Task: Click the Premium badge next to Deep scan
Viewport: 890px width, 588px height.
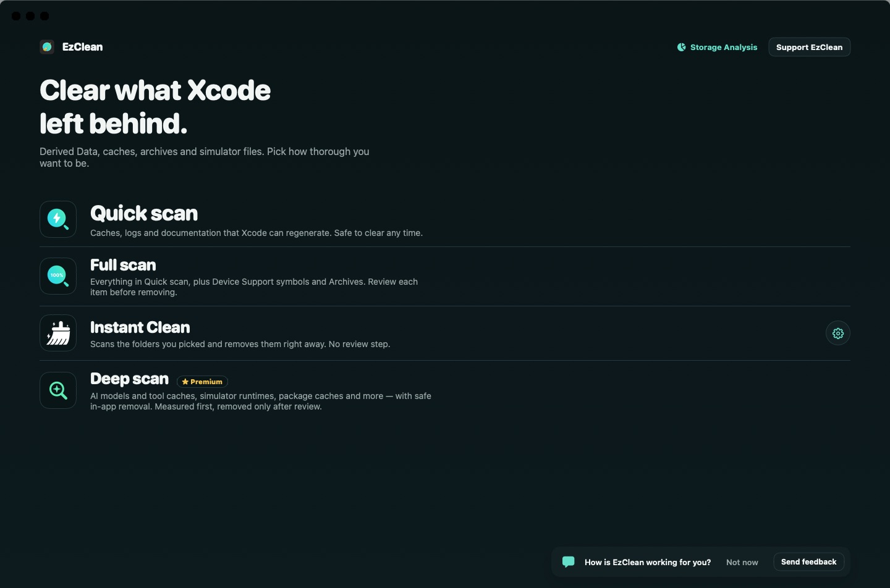Action: [202, 382]
